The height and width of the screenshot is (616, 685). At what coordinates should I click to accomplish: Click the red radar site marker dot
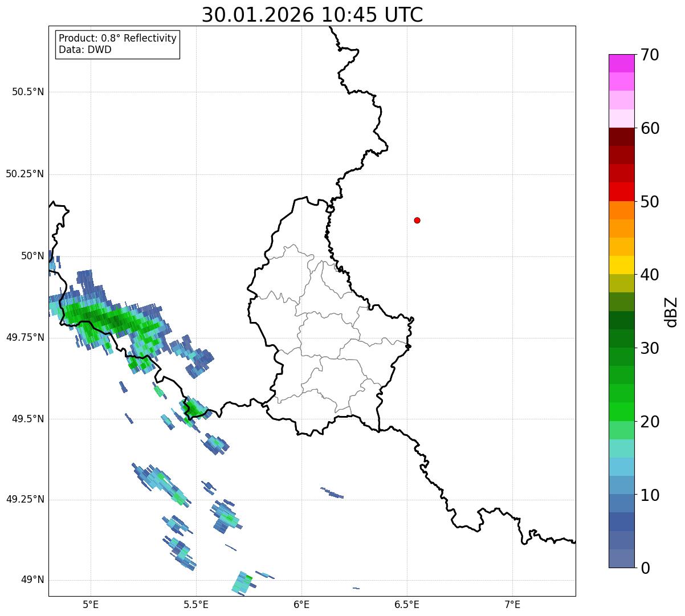417,220
